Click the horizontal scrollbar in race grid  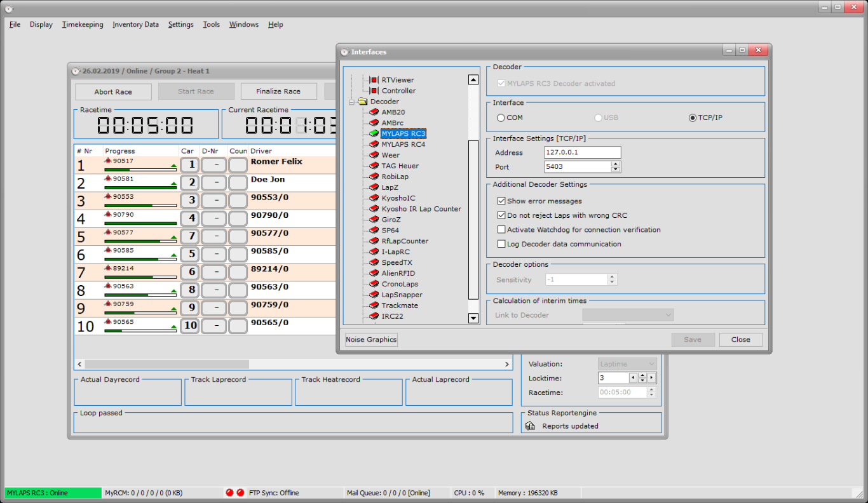point(166,365)
